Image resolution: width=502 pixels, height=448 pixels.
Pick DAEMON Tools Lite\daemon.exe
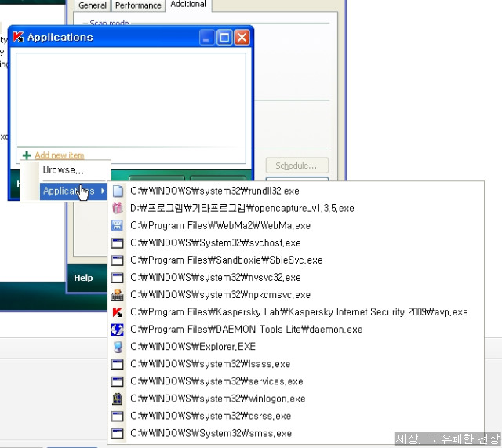296,330
